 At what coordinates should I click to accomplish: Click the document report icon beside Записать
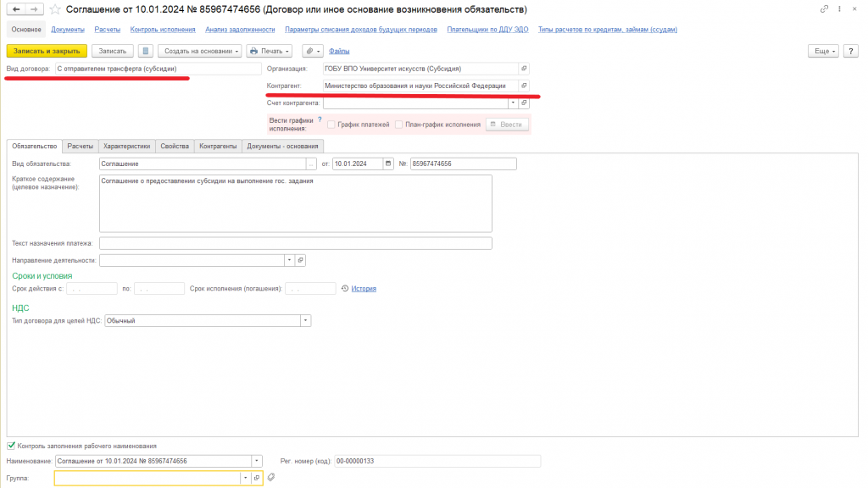click(146, 51)
